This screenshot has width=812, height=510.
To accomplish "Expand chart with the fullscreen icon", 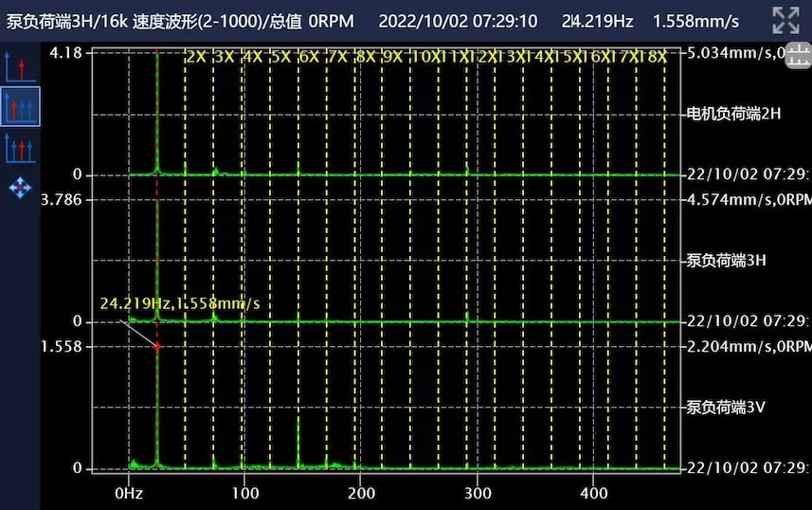I will coord(785,20).
